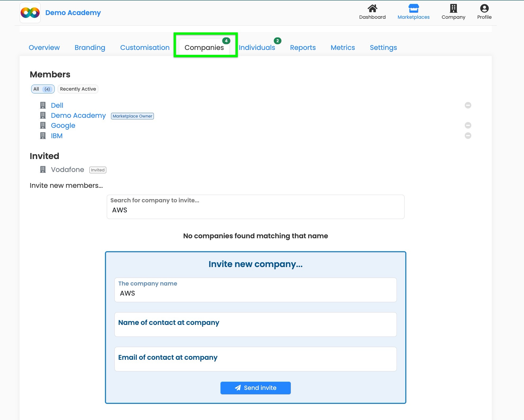
Task: Click the No companies found matching message
Action: (256, 236)
